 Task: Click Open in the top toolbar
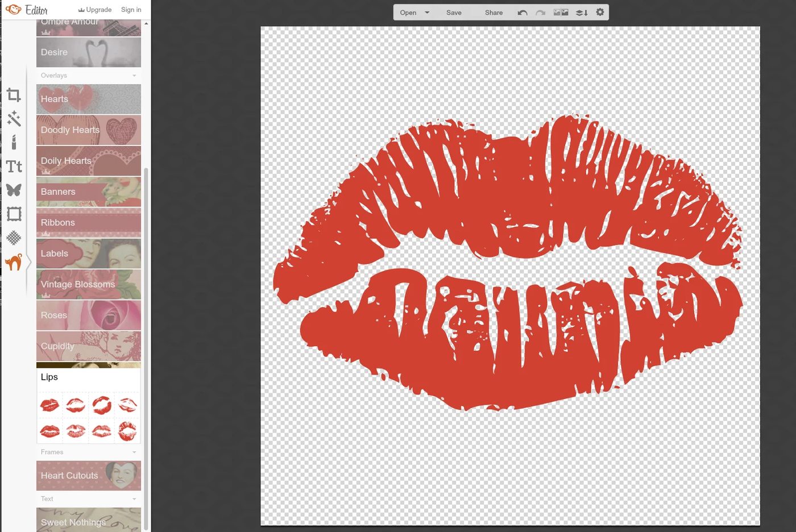pyautogui.click(x=408, y=13)
